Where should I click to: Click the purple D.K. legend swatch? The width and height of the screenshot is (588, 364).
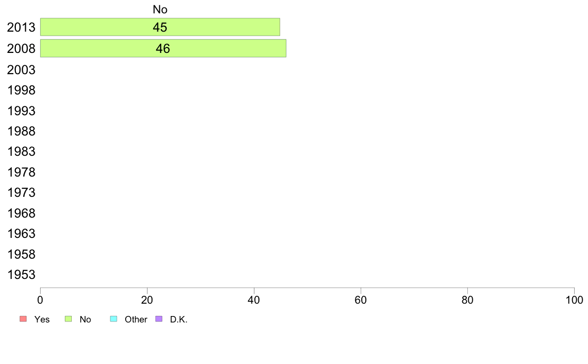coord(159,318)
